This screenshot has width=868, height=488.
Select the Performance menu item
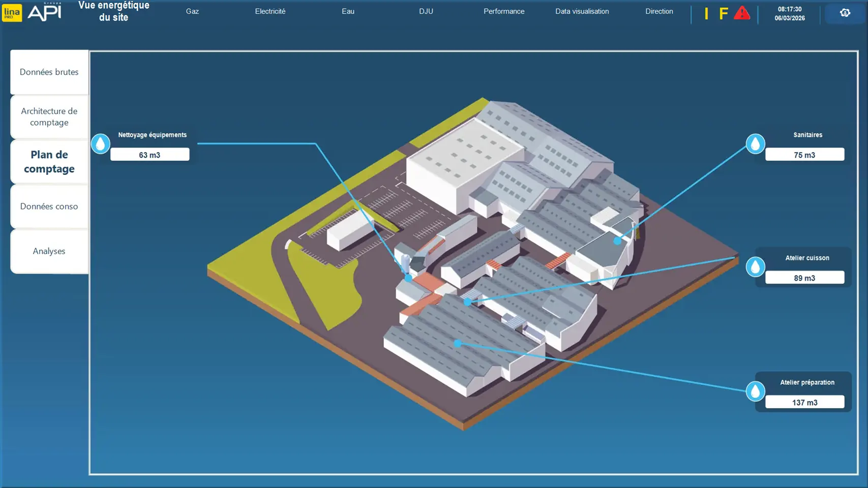504,11
